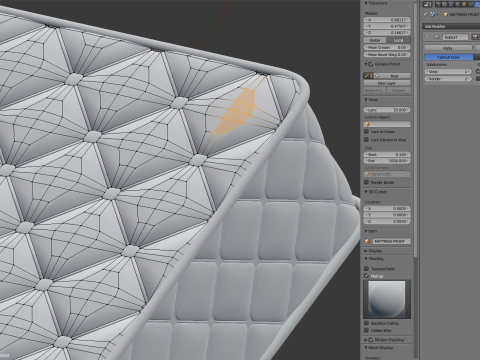This screenshot has height=360, width=480.
Task: Open the Render Layers properties tab icon
Action: [x=443, y=4]
